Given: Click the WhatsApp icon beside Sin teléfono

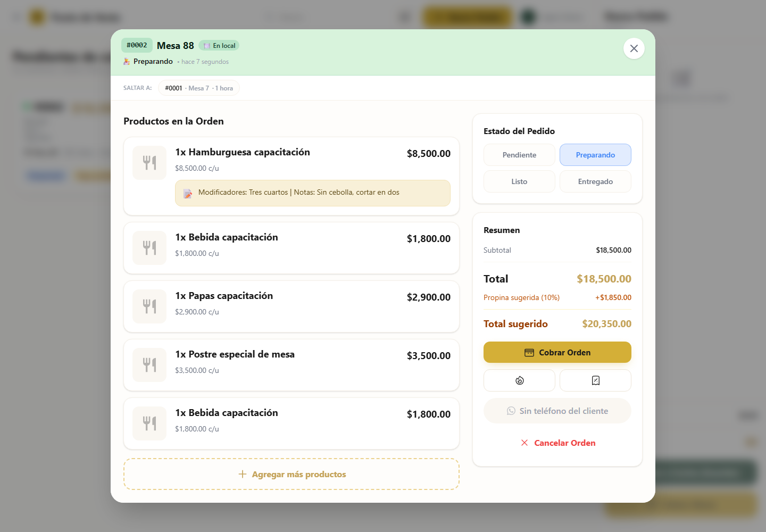Looking at the screenshot, I should pos(511,411).
